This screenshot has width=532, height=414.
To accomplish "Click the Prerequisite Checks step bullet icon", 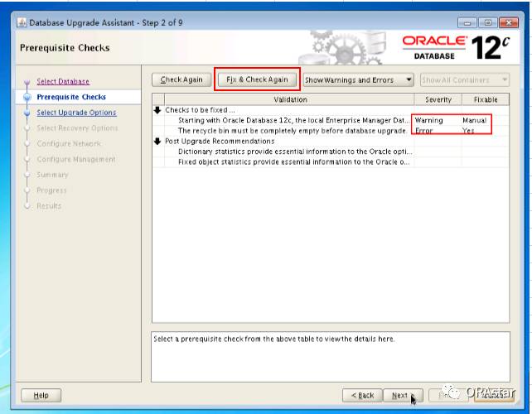I will click(x=27, y=98).
